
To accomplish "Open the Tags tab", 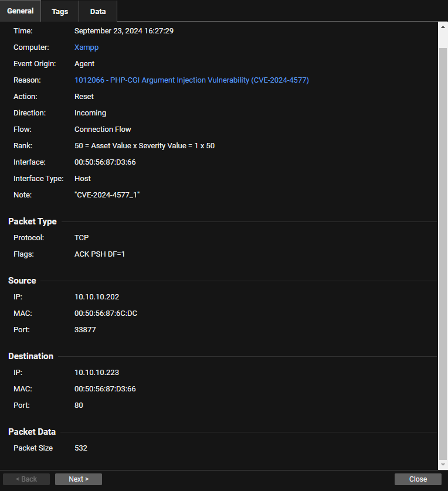I will 60,11.
